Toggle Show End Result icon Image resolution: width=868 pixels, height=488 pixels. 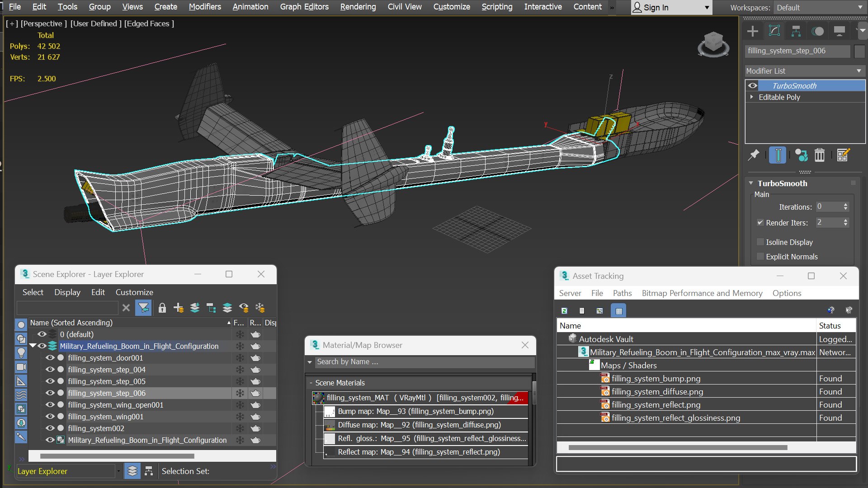click(x=778, y=155)
